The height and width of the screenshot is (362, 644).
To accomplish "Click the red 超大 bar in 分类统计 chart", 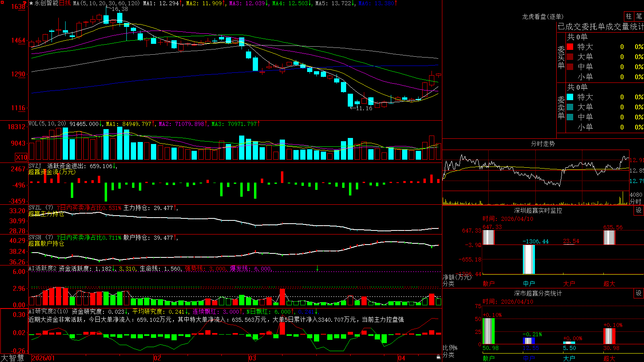I will [609, 336].
